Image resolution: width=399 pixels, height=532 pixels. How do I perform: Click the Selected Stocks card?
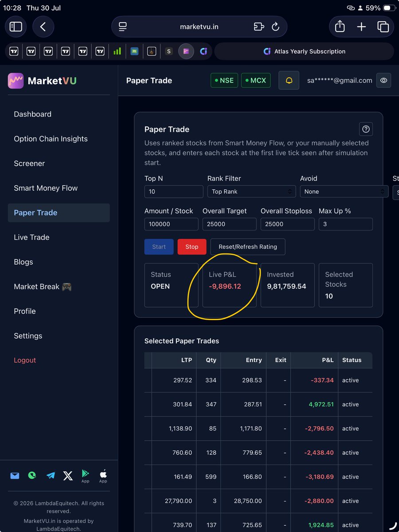[x=345, y=285]
